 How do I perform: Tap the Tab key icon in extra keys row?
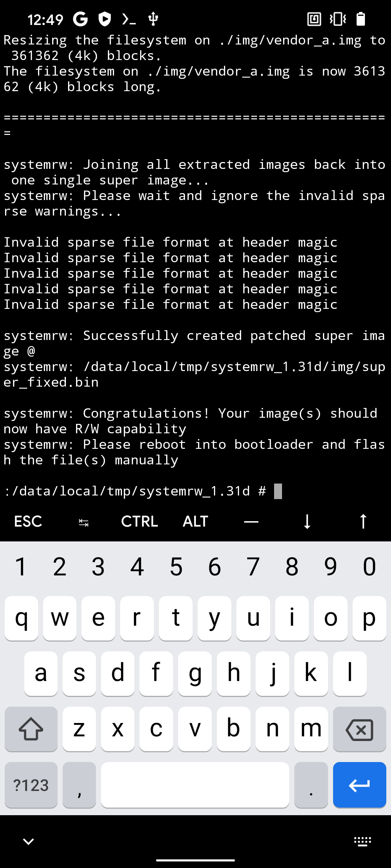pyautogui.click(x=84, y=521)
